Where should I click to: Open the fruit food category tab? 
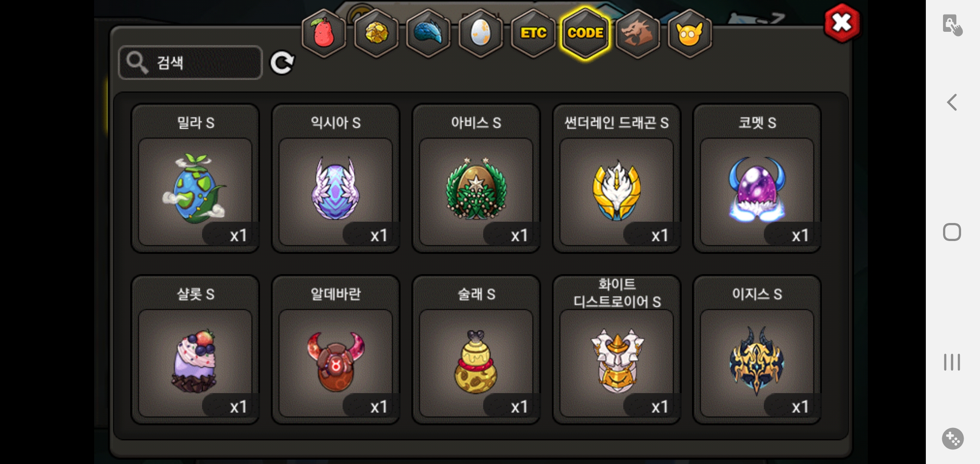324,33
